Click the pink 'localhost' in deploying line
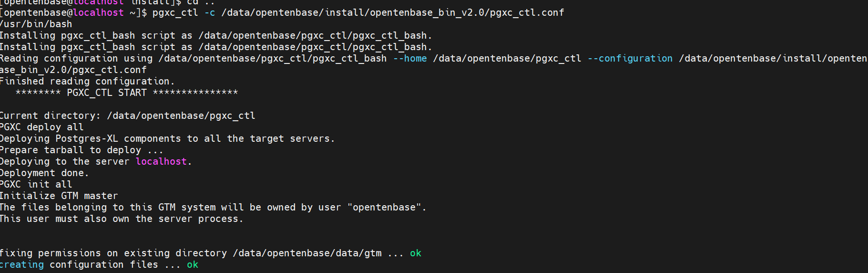This screenshot has height=273, width=868. click(x=161, y=161)
